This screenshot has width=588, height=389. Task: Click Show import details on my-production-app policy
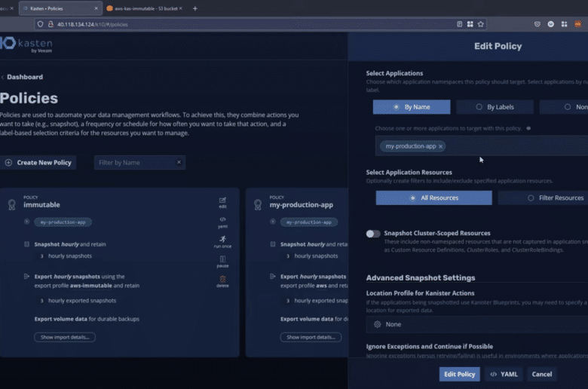[311, 337]
